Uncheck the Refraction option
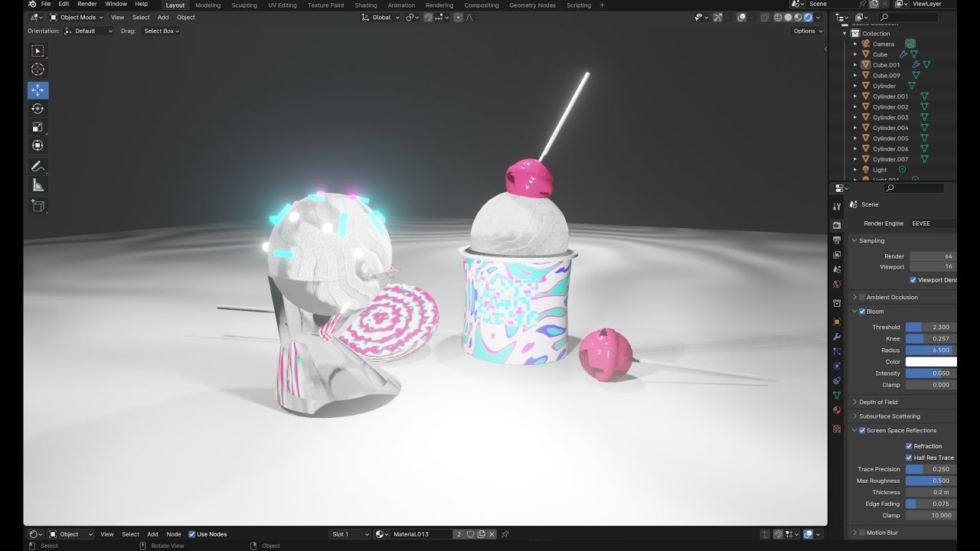Screen dimensions: 980x551 [x=909, y=446]
